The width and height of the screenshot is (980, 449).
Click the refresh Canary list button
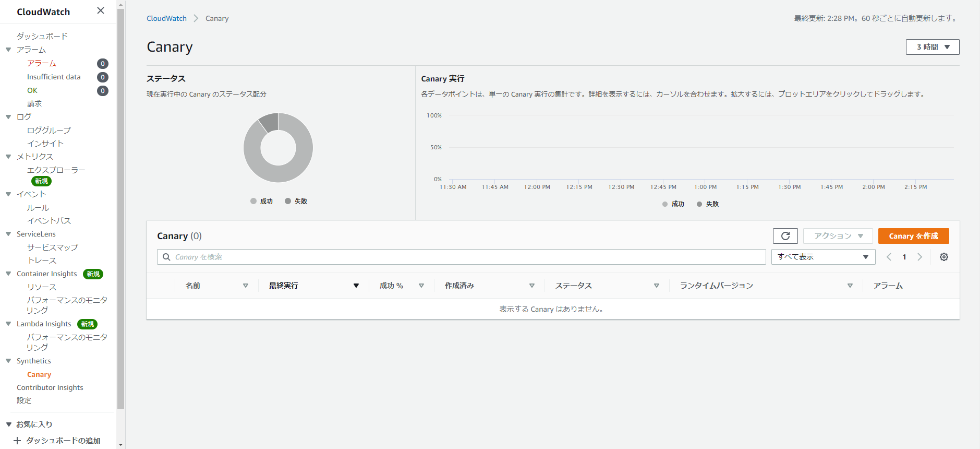tap(785, 236)
